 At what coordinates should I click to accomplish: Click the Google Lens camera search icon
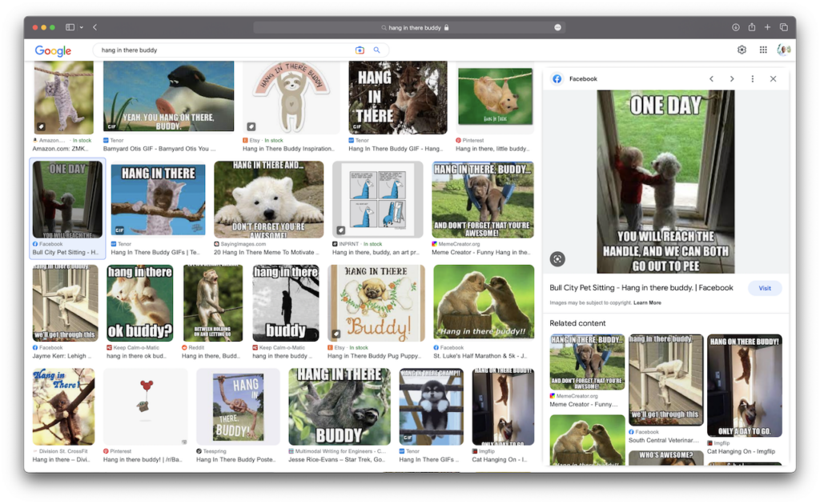pyautogui.click(x=360, y=50)
